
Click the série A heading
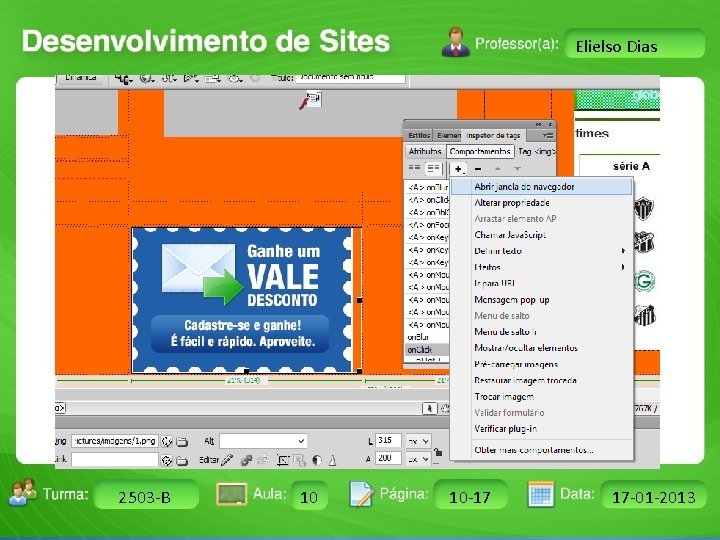pyautogui.click(x=631, y=166)
